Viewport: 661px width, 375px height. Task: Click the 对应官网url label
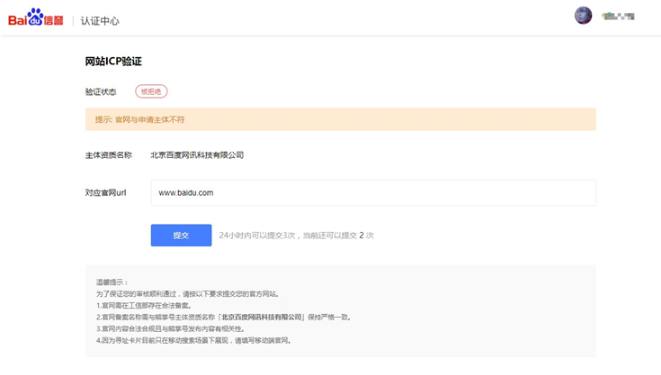coord(105,193)
